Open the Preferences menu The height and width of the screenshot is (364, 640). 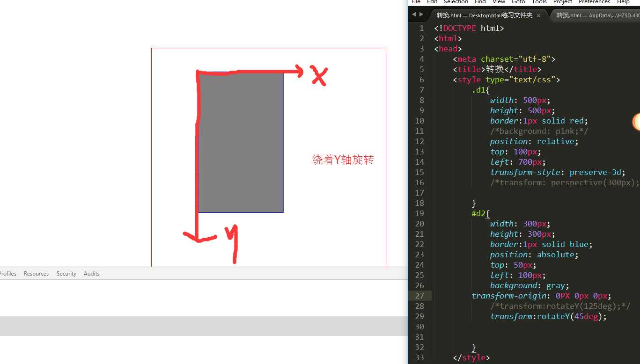(x=595, y=2)
